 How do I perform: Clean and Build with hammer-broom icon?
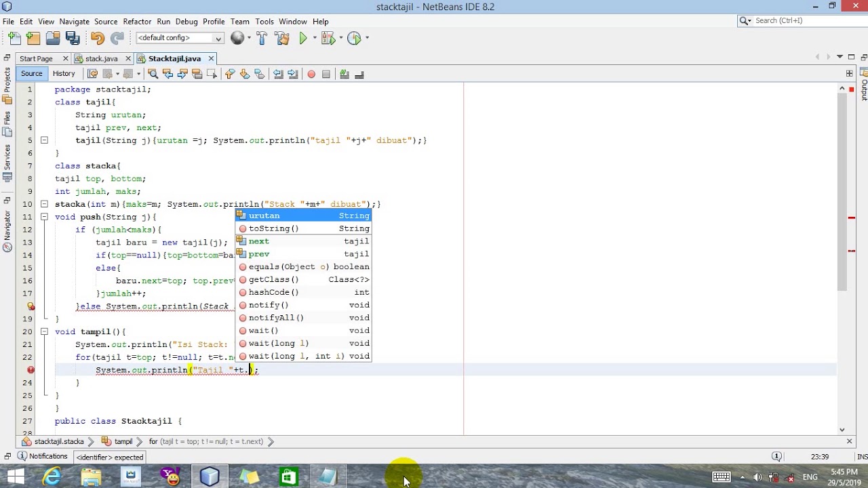[282, 39]
